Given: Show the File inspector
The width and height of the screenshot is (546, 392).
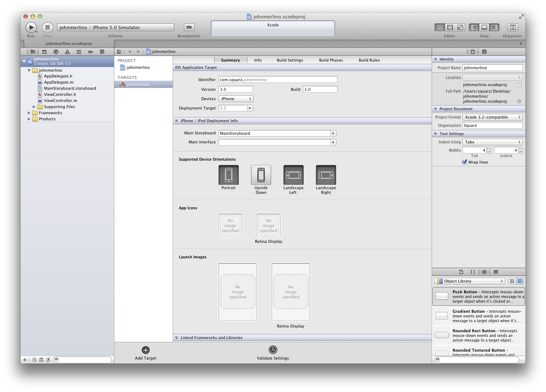Looking at the screenshot, I should [x=473, y=52].
